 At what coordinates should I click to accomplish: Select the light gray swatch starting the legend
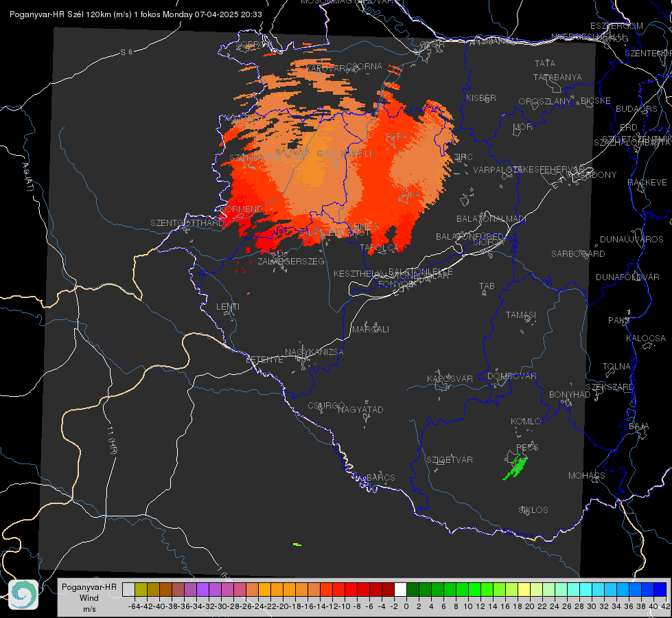tap(128, 589)
